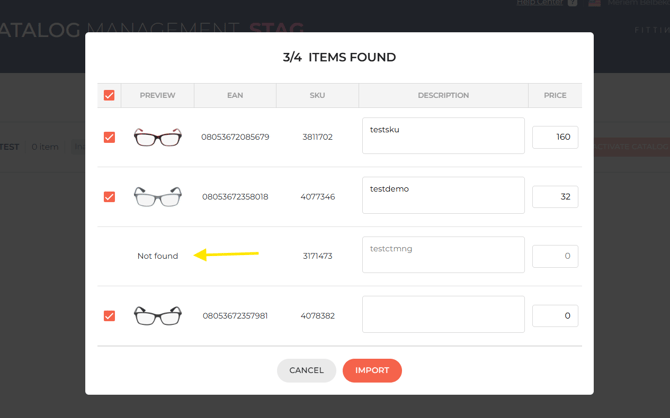This screenshot has width=670, height=418.
Task: Uncheck the checkbox for SKU 3811702
Action: [109, 137]
